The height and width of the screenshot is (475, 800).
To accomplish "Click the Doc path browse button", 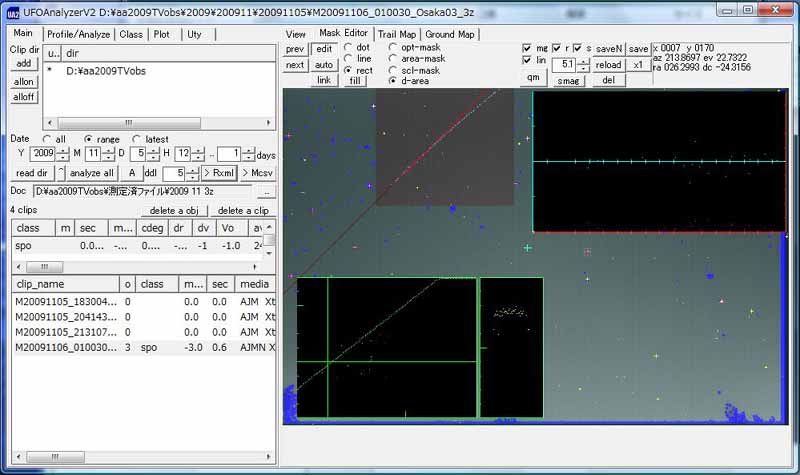I will [266, 192].
